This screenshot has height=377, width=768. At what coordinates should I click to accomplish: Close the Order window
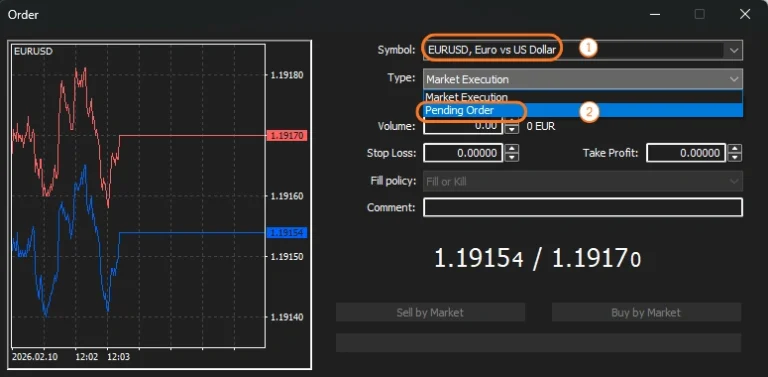tap(745, 14)
